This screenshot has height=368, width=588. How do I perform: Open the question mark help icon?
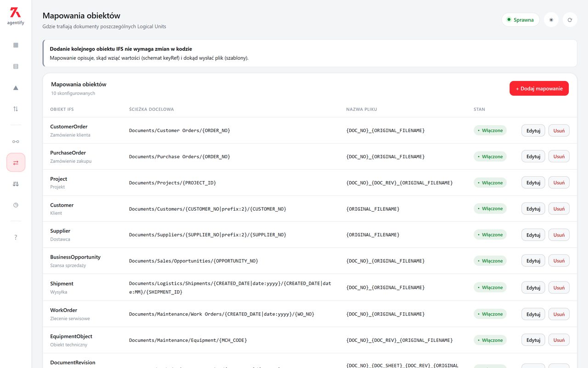tap(16, 237)
